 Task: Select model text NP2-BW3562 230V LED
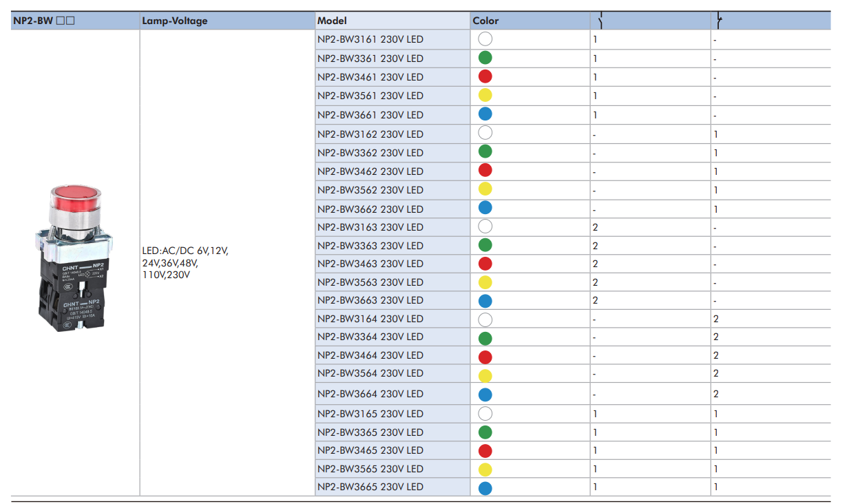click(370, 190)
